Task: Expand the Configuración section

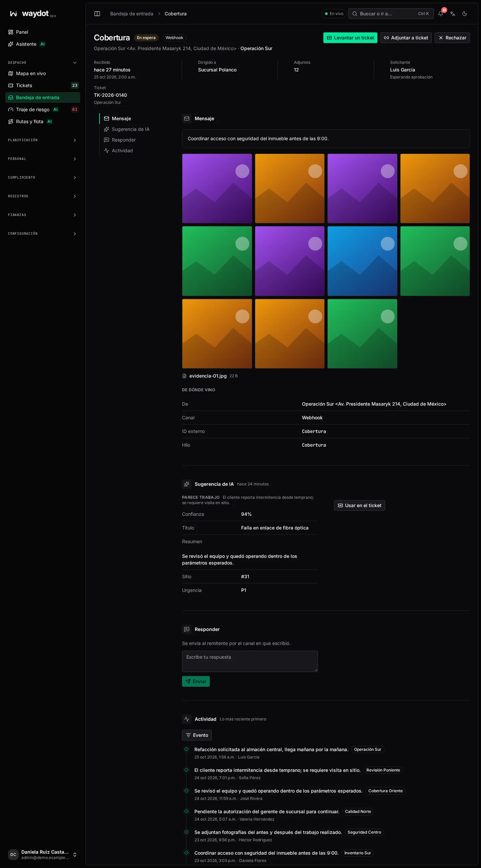Action: [x=43, y=234]
